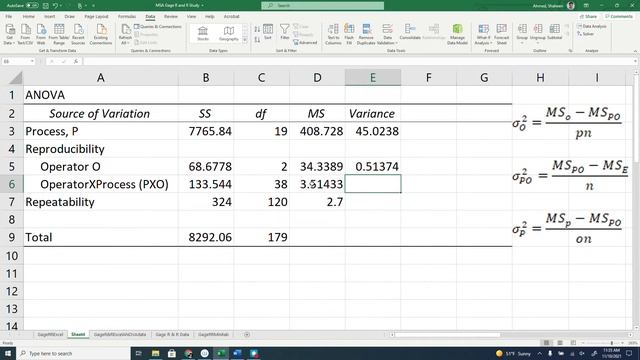The height and width of the screenshot is (360, 640).
Task: Click the Insert Function fx icon
Action: (76, 61)
